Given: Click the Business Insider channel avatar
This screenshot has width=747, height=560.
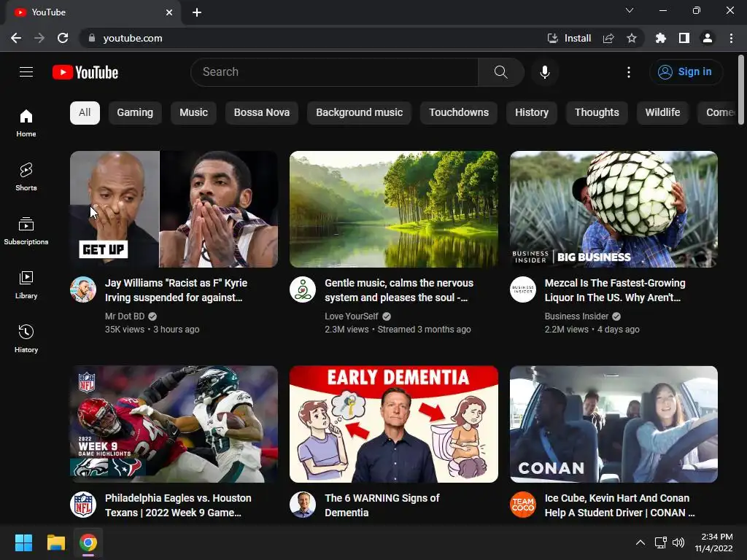Looking at the screenshot, I should coord(522,289).
